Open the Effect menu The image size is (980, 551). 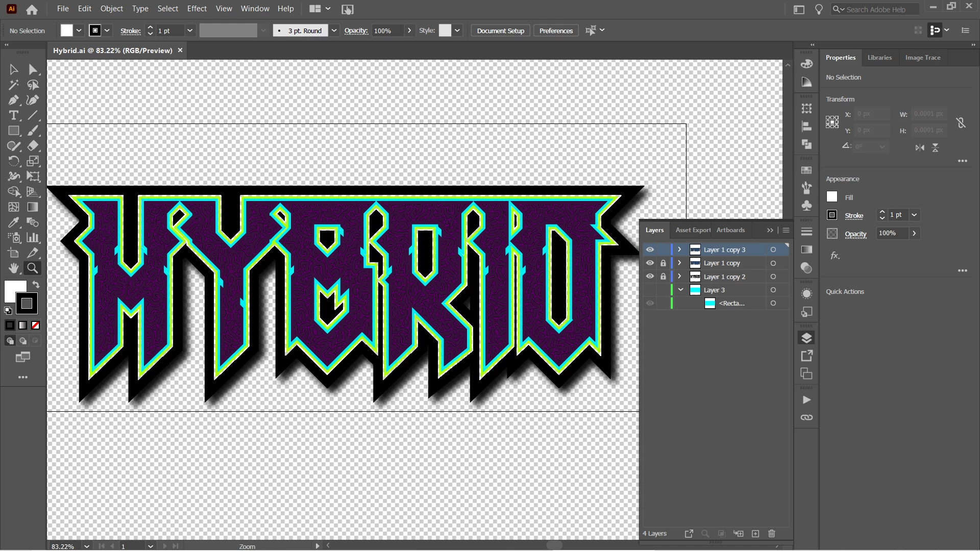pos(197,9)
